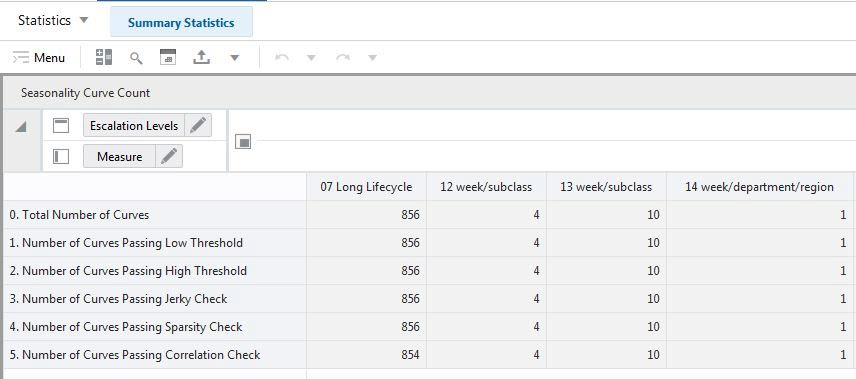Image resolution: width=856 pixels, height=379 pixels.
Task: Click the Undo arrow icon
Action: tap(282, 58)
